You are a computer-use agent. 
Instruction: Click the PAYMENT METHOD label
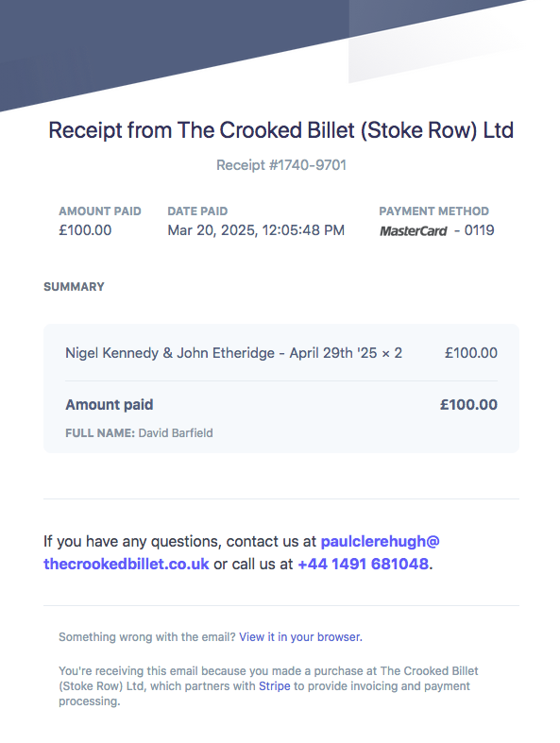433,211
